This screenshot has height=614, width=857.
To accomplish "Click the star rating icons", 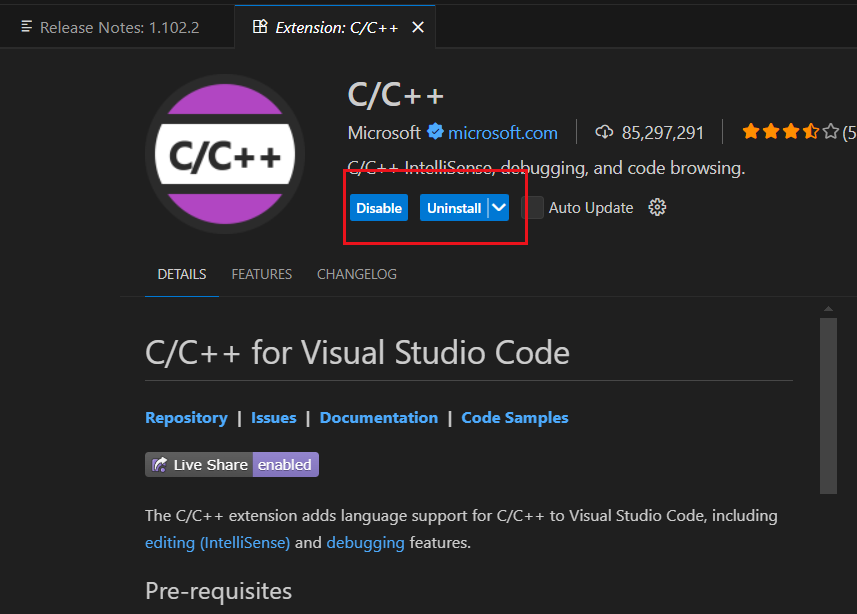I will [790, 132].
